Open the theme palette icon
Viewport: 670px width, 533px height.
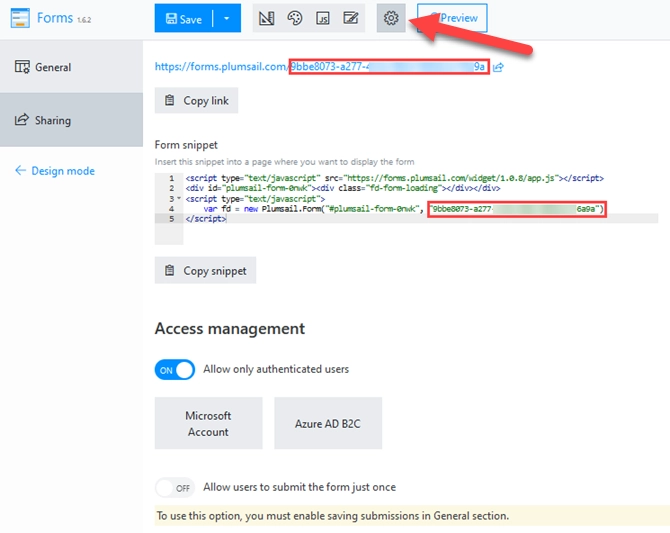(x=295, y=18)
